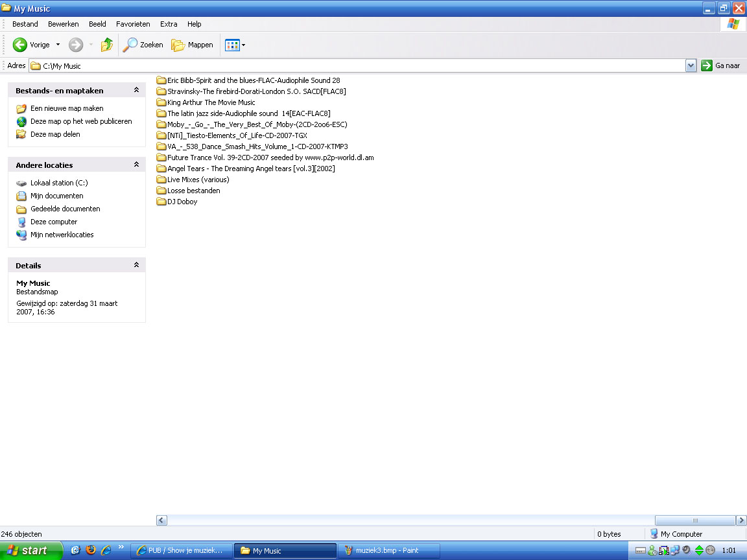This screenshot has width=747, height=560.
Task: Collapse the Andere locaties panel
Action: [x=136, y=165]
